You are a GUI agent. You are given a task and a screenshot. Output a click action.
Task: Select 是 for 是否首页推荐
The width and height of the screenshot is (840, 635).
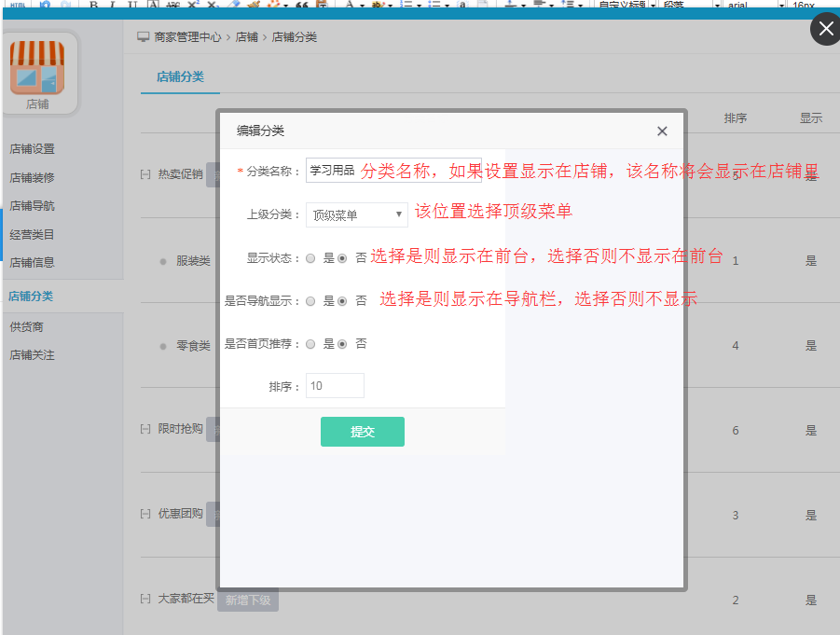311,344
